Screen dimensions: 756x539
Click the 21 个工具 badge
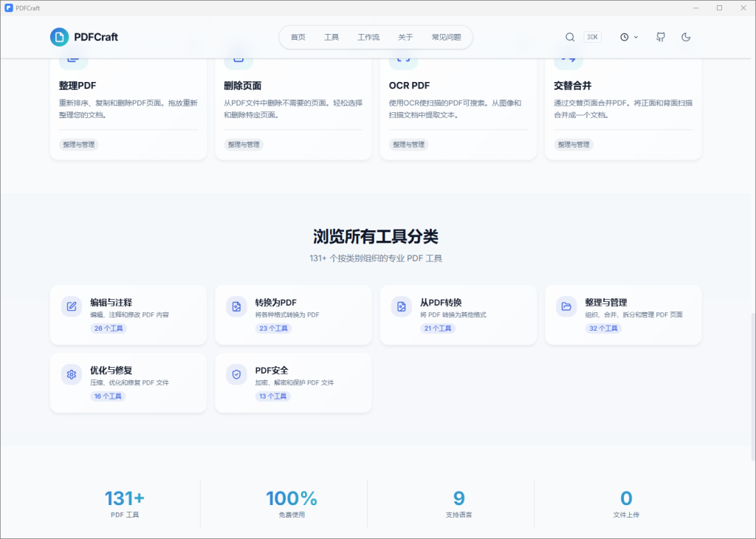pos(438,329)
